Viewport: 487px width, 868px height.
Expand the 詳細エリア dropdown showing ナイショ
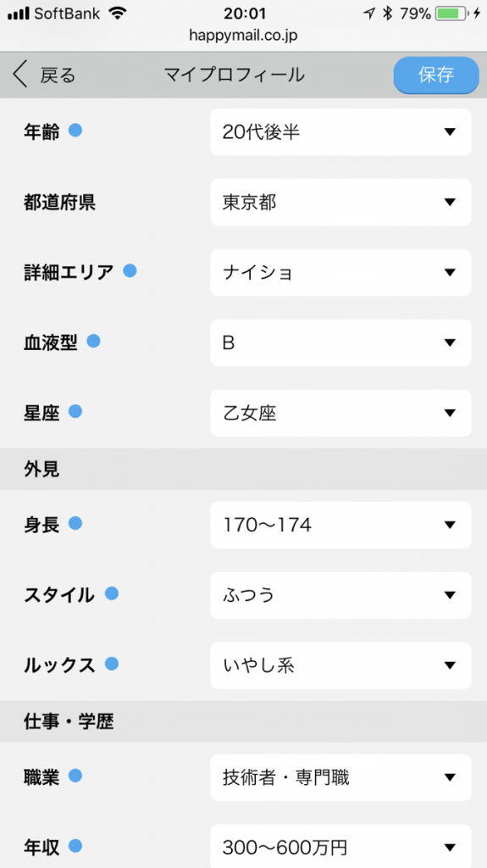[340, 272]
